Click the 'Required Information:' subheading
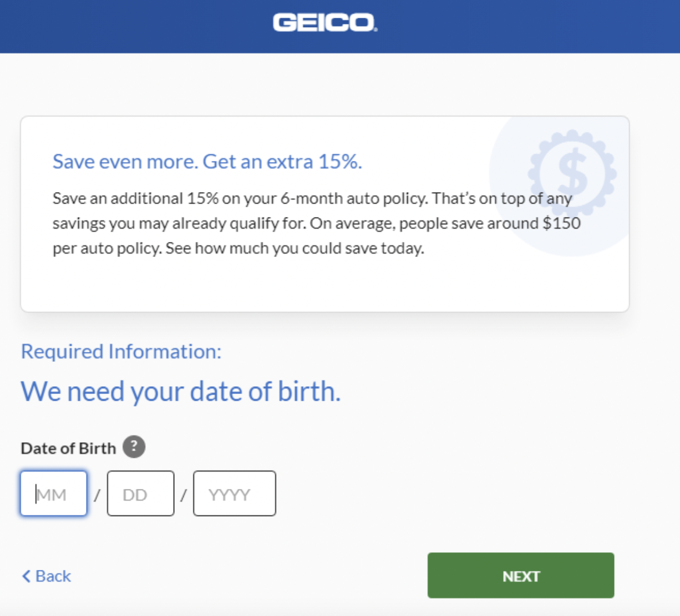Viewport: 680px width, 616px height. click(x=121, y=351)
